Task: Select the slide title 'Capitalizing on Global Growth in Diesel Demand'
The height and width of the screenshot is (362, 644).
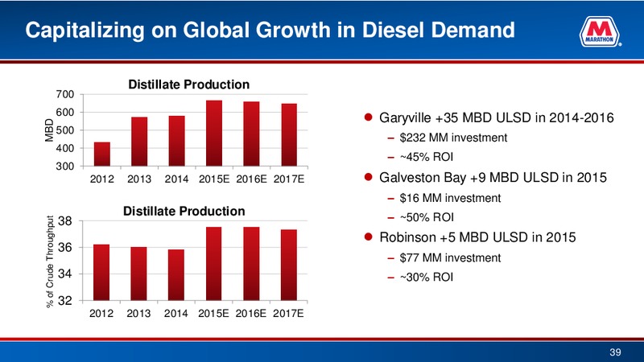Action: (270, 31)
